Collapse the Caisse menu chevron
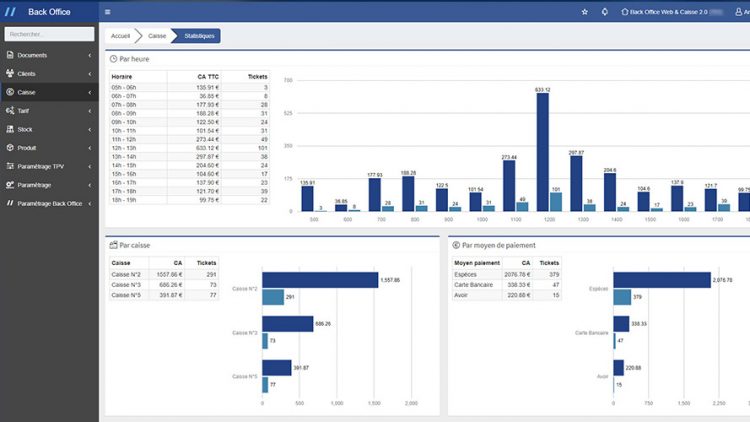 click(x=90, y=92)
